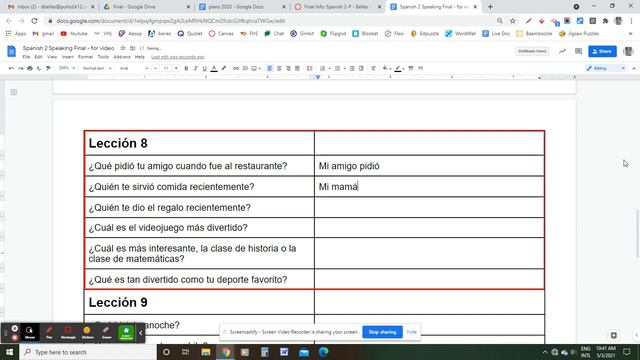Open the document outline icon

point(14,92)
